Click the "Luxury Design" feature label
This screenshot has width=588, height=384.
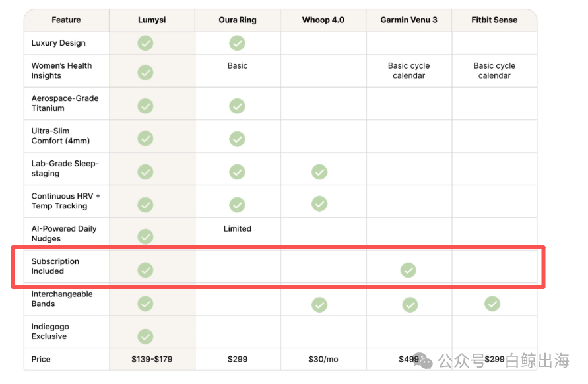tap(59, 43)
